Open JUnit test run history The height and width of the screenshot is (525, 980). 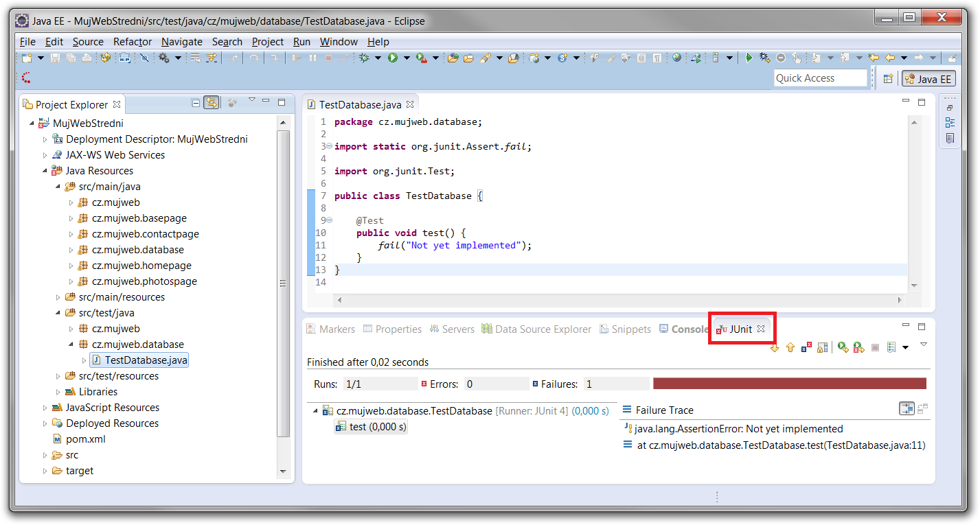[891, 348]
